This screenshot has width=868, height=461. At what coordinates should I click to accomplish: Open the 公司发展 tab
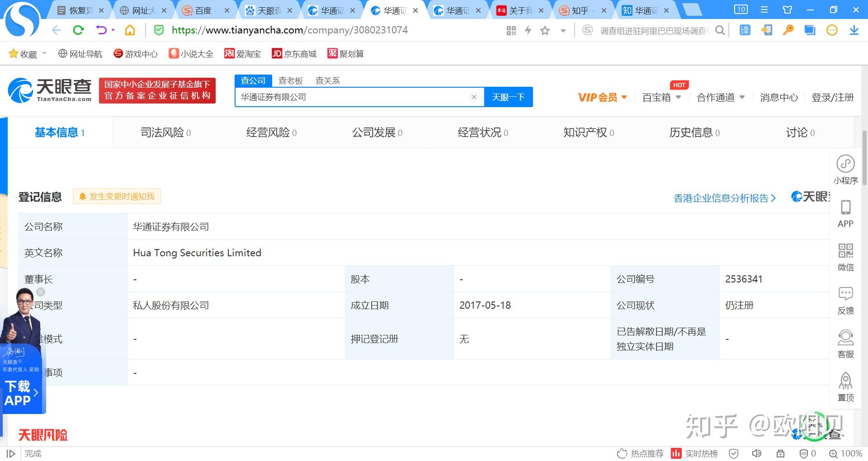[377, 132]
